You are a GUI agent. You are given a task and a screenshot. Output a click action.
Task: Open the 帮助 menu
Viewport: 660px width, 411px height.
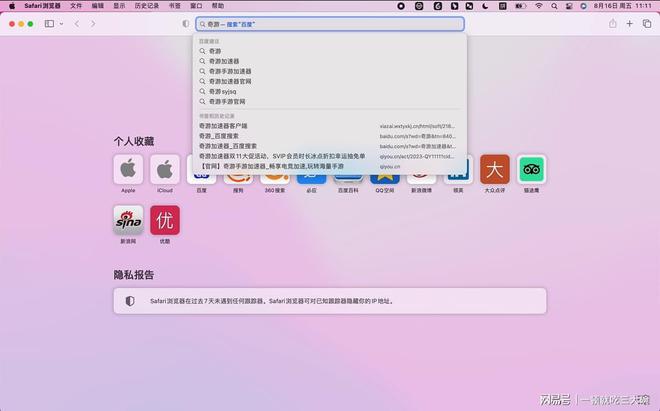(x=218, y=6)
